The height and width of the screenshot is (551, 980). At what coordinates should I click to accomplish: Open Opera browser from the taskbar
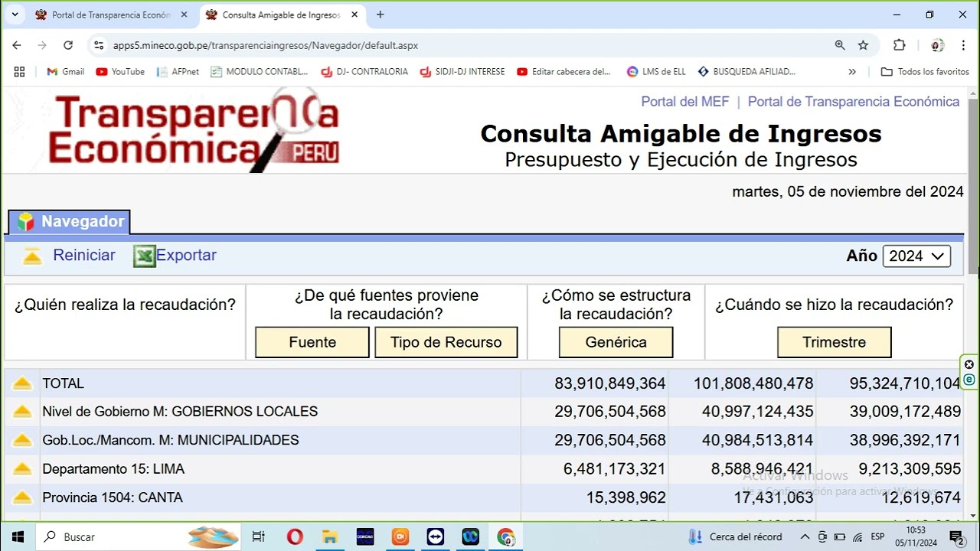(x=295, y=536)
